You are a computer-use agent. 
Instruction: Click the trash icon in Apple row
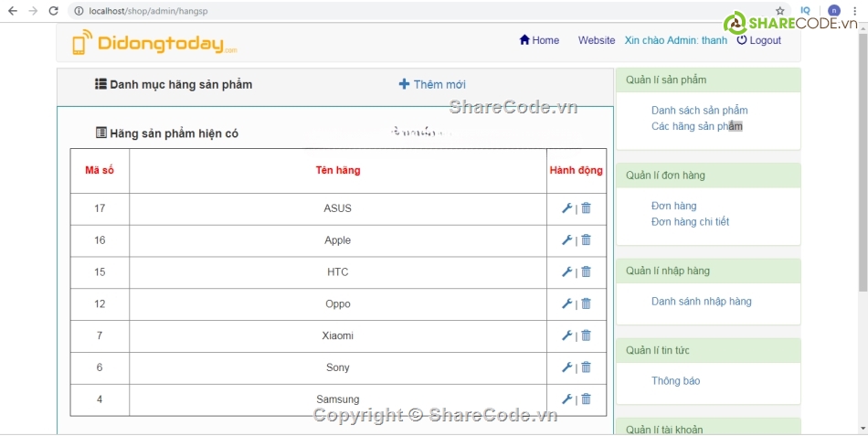[x=587, y=239]
